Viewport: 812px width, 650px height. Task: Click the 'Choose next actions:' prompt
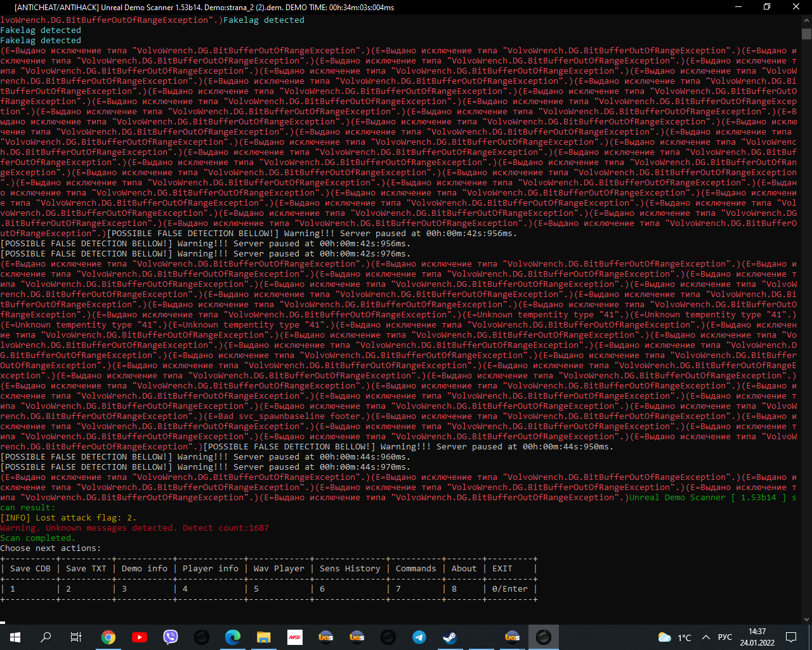coord(51,548)
